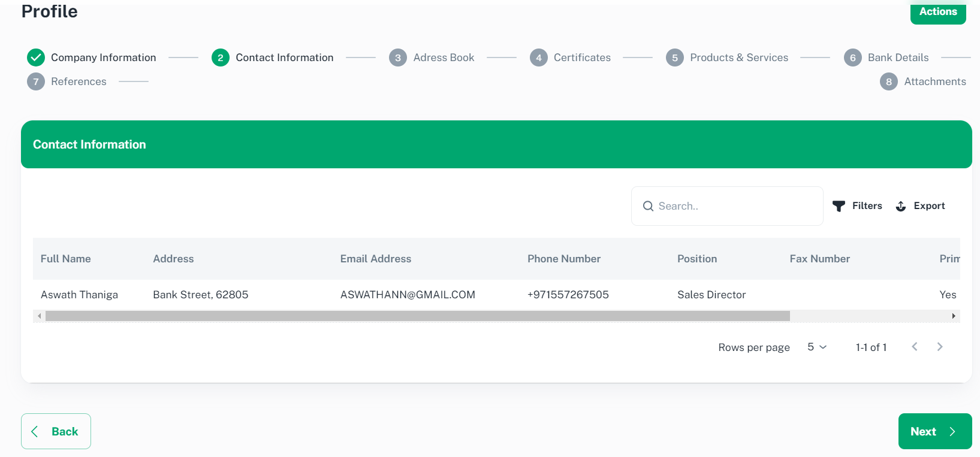The height and width of the screenshot is (457, 980).
Task: Click the Company Information completed checkmark icon
Action: click(x=36, y=57)
